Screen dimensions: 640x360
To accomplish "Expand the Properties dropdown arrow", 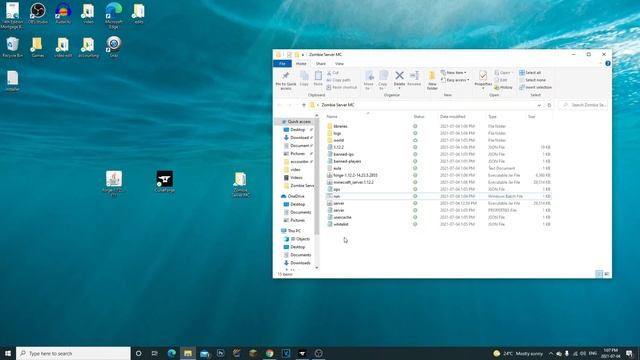I will point(483,89).
